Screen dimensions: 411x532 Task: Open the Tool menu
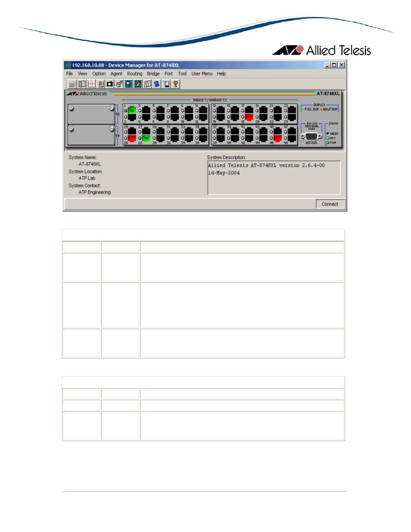pyautogui.click(x=182, y=74)
